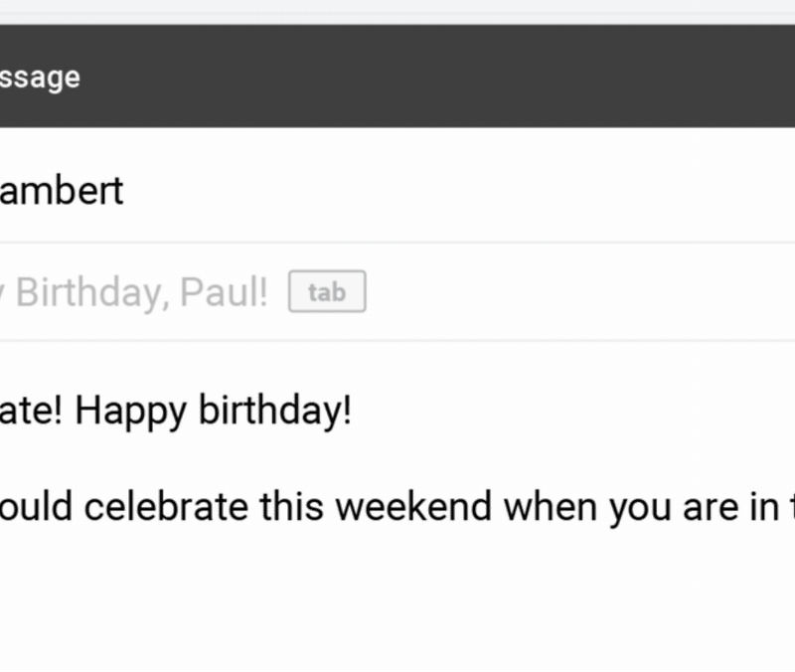This screenshot has width=795, height=672.
Task: Click the word "this" in the body
Action: 291,507
